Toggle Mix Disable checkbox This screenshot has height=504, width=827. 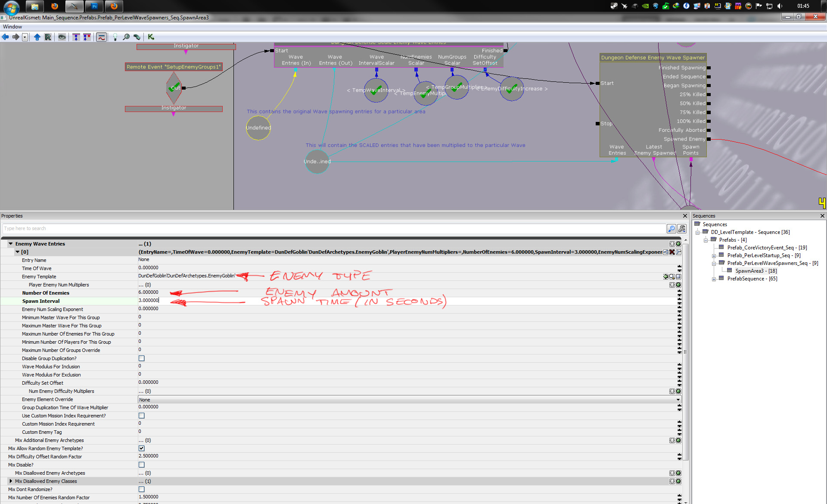coord(142,465)
